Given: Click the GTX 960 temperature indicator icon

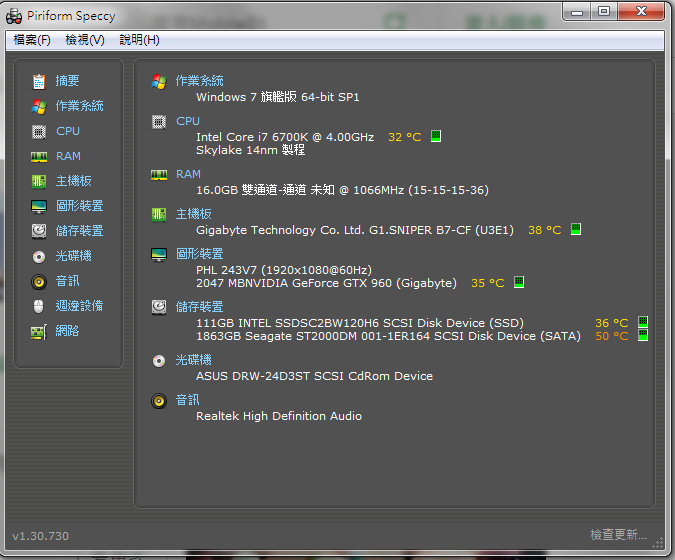Looking at the screenshot, I should 519,282.
